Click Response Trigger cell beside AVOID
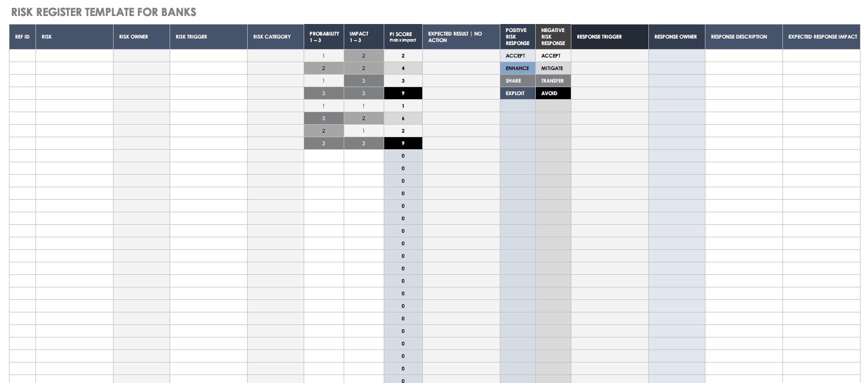This screenshot has height=383, width=868. point(610,93)
